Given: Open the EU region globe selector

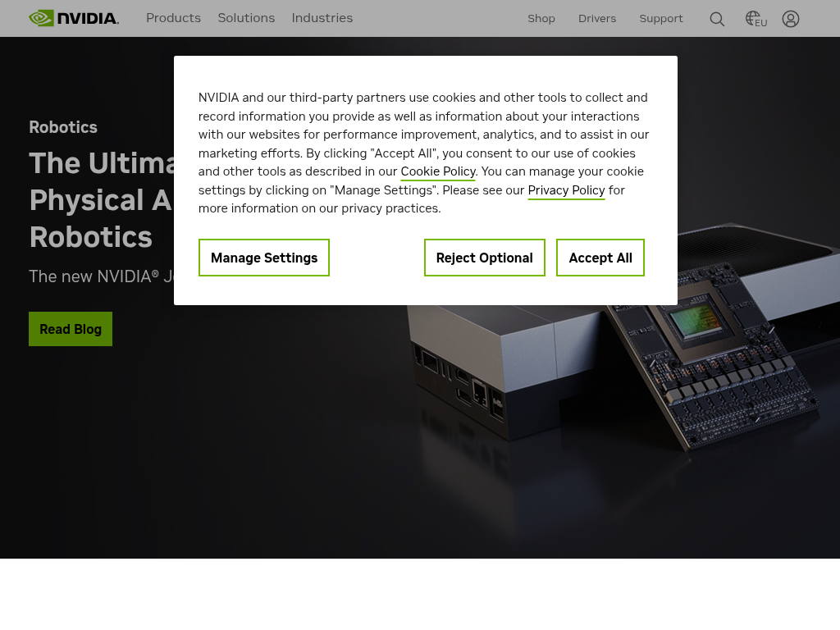Looking at the screenshot, I should coord(756,20).
